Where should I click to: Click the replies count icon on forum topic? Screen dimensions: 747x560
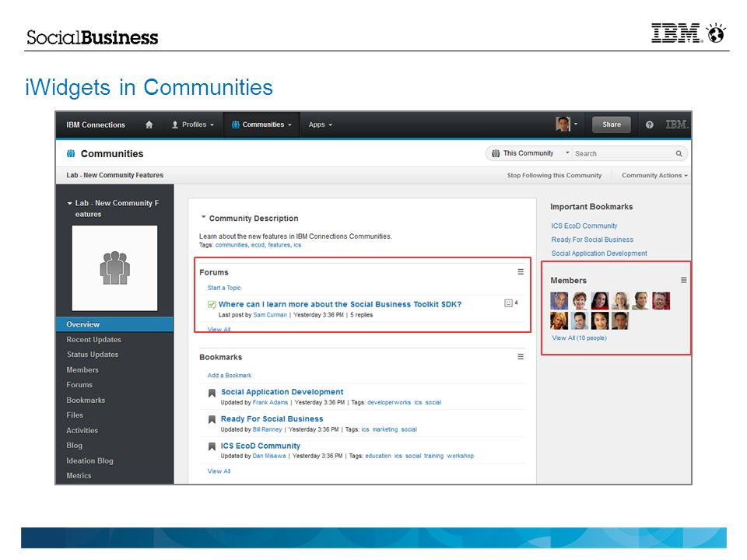(508, 303)
